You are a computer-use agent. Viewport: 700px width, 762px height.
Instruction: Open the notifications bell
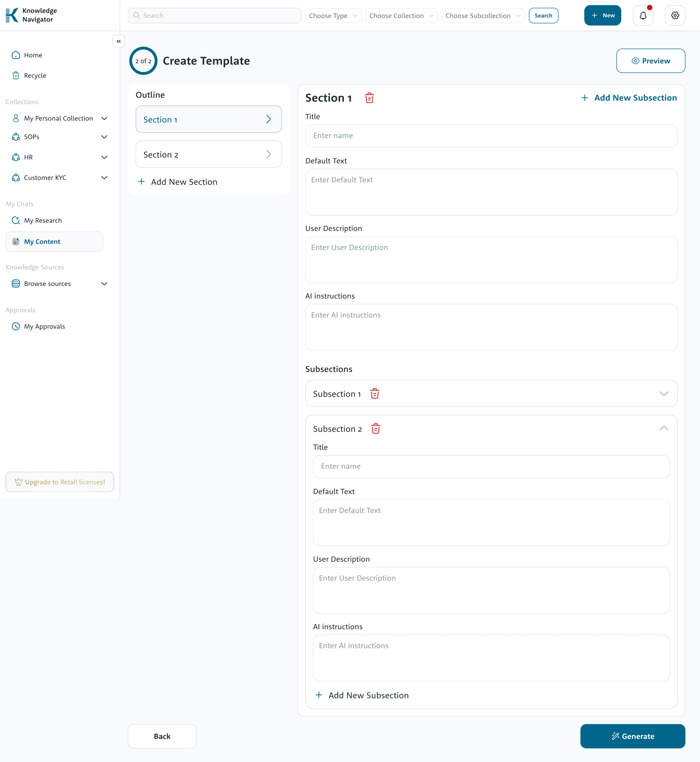643,15
